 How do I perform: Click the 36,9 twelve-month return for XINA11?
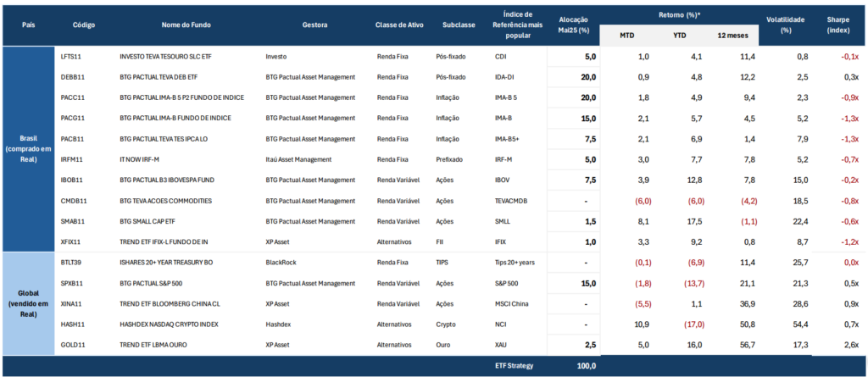click(x=748, y=304)
